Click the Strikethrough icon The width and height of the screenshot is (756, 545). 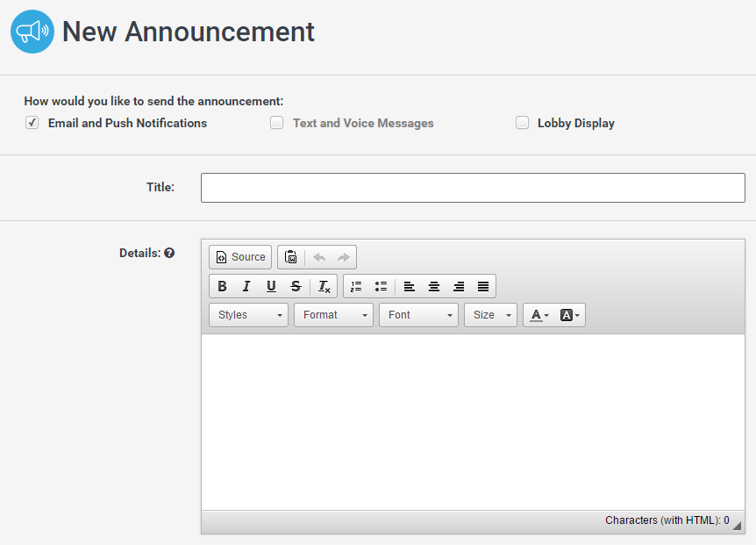click(296, 286)
